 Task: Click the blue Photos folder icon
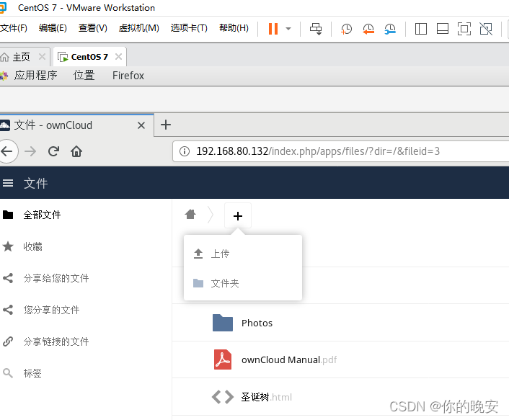coord(223,323)
